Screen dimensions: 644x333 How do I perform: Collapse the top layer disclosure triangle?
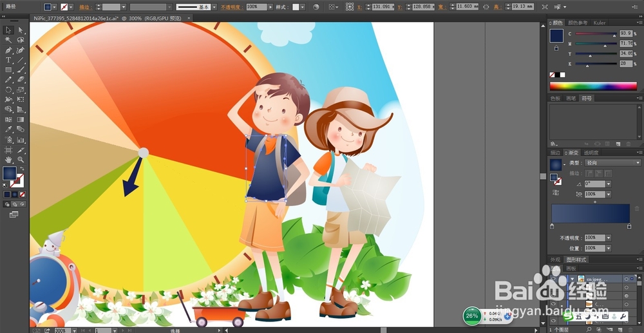(572, 279)
